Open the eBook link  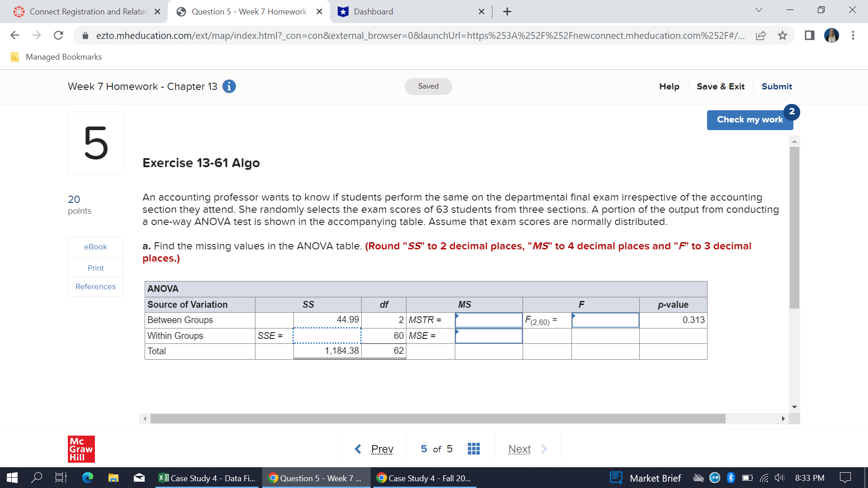coord(95,247)
